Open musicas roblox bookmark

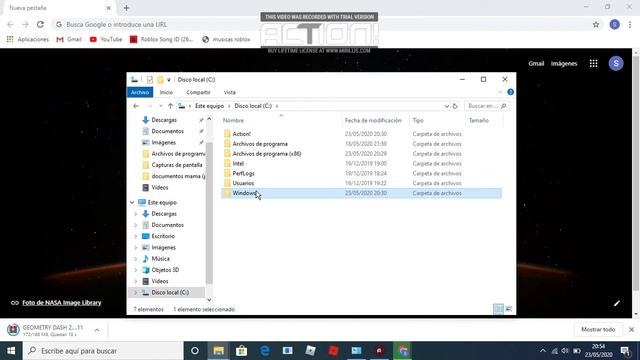click(x=226, y=39)
